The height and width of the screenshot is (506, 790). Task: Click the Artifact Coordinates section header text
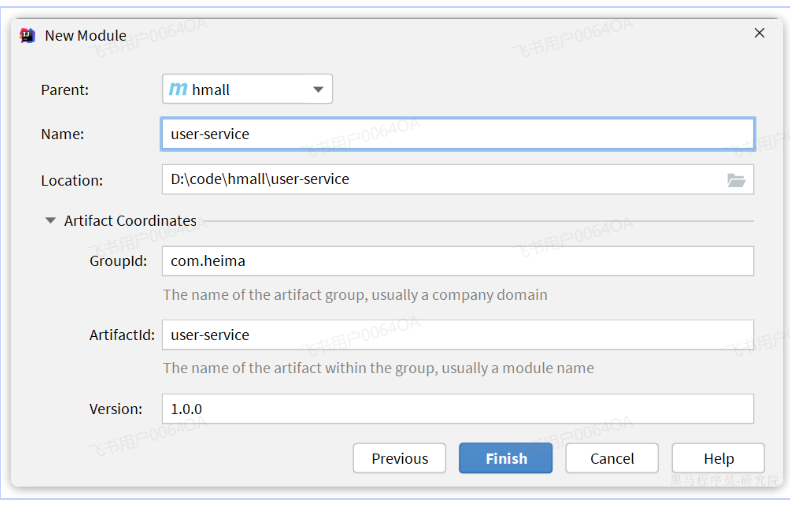click(x=130, y=221)
